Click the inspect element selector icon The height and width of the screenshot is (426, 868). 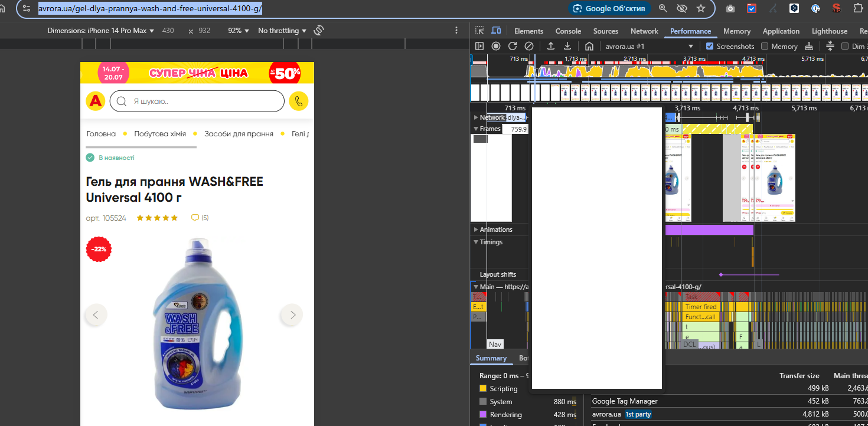tap(479, 31)
